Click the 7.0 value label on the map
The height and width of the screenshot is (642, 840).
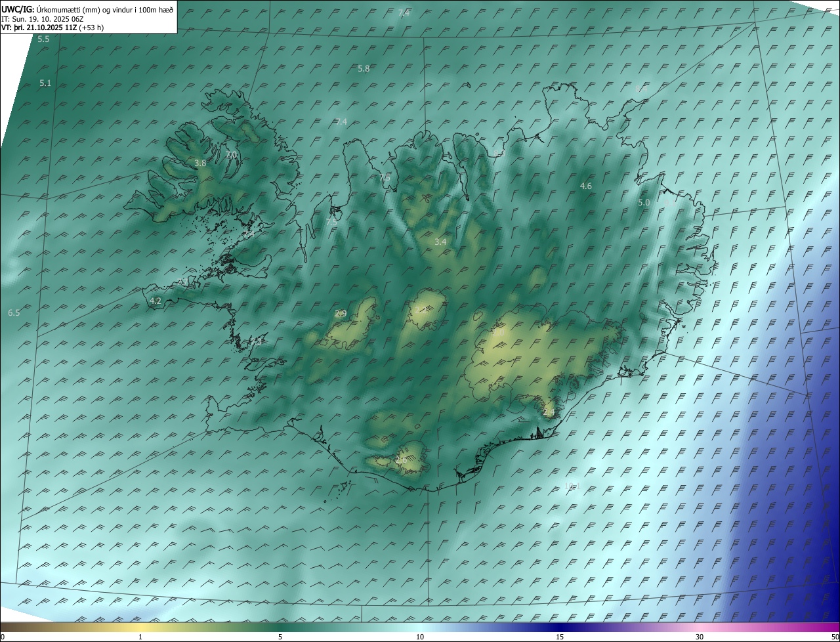click(x=231, y=155)
